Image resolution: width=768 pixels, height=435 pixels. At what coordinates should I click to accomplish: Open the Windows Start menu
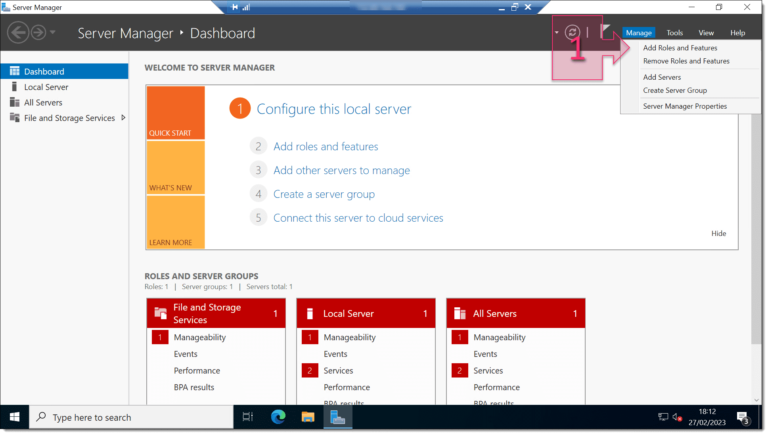pyautogui.click(x=15, y=417)
